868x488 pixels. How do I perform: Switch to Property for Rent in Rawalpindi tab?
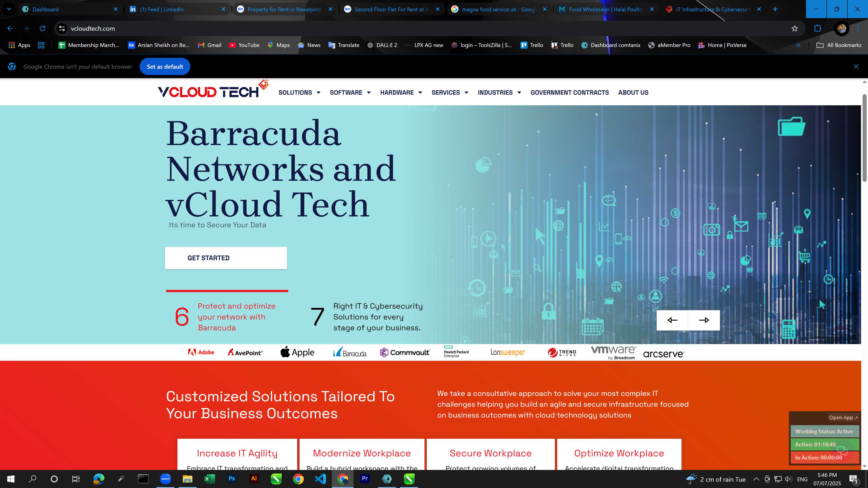pyautogui.click(x=285, y=9)
